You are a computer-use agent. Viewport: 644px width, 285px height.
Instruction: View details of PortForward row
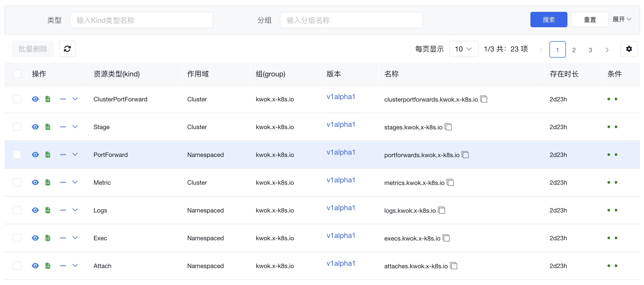click(35, 155)
